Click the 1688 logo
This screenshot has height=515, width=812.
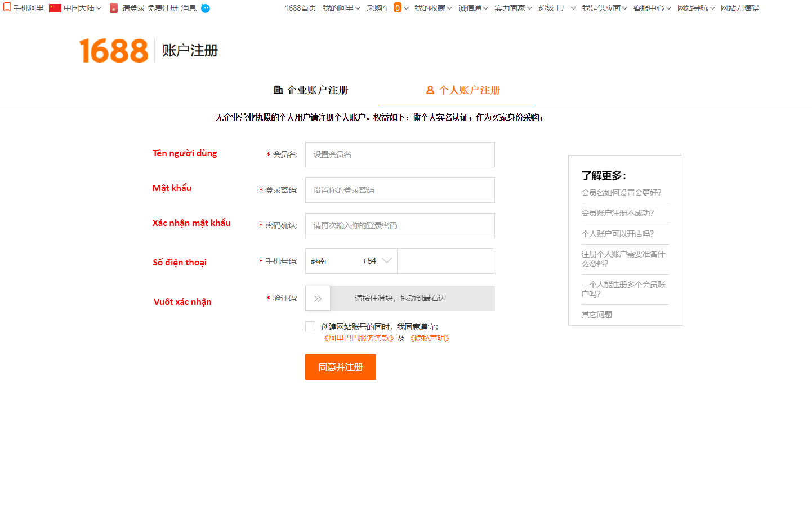114,51
